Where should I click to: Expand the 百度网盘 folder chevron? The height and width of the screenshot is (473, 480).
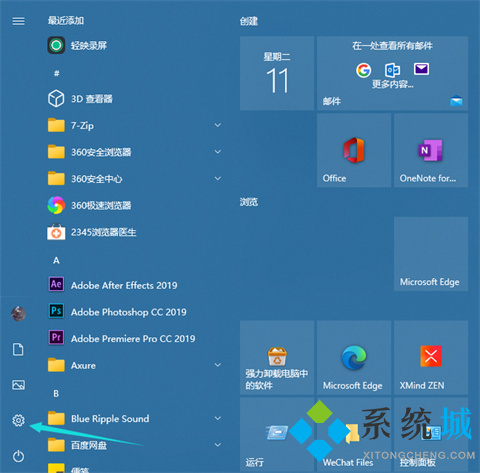click(x=218, y=445)
